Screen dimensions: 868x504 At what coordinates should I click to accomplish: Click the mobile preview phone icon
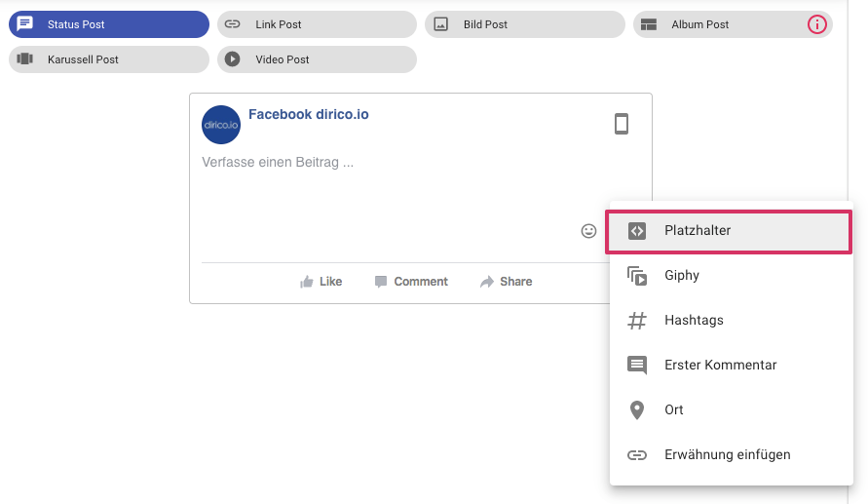(622, 124)
